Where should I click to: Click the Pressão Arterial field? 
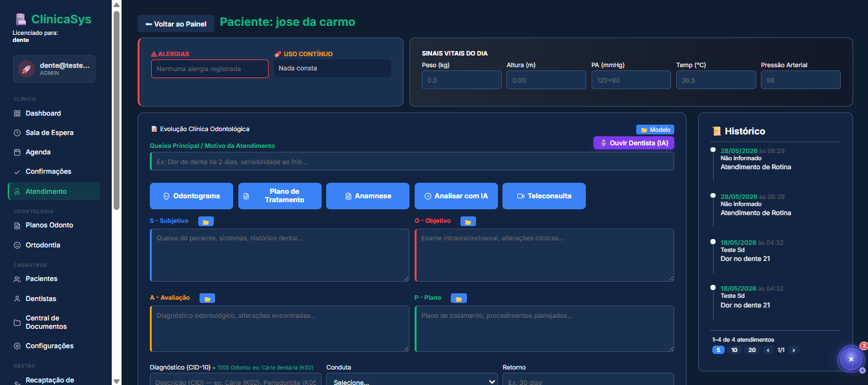tap(801, 79)
